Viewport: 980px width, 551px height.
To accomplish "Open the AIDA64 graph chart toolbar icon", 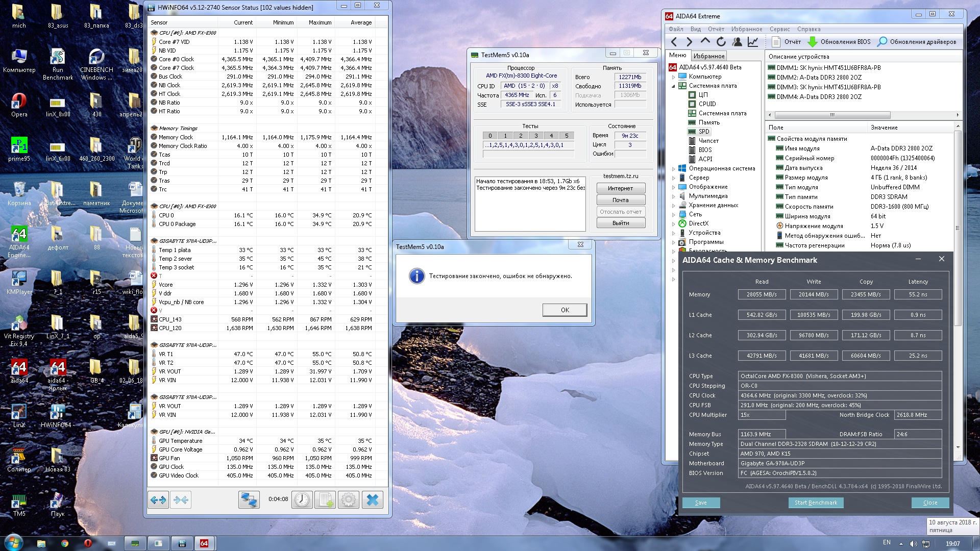I will point(752,42).
